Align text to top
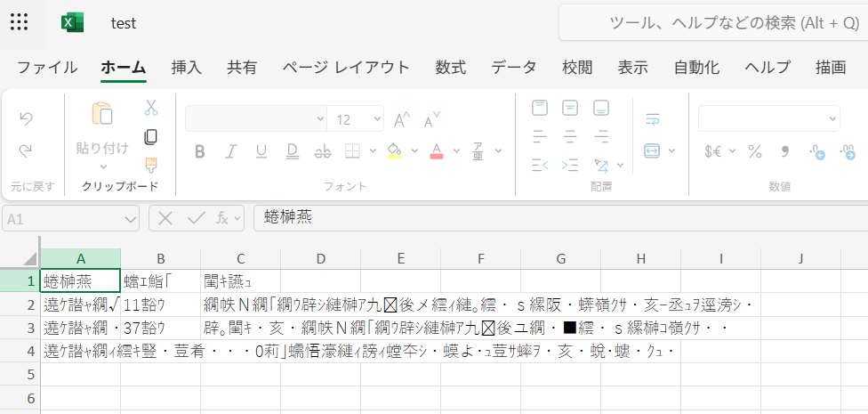 [x=540, y=108]
